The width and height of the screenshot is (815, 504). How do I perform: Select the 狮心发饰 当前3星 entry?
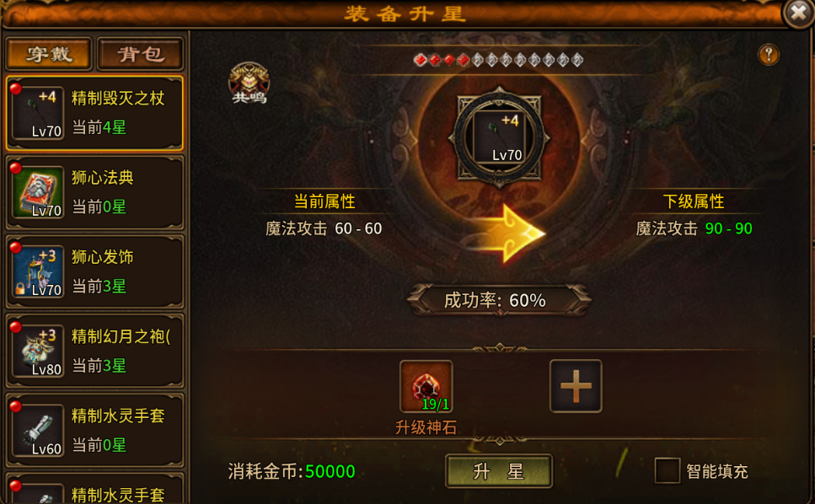94,271
